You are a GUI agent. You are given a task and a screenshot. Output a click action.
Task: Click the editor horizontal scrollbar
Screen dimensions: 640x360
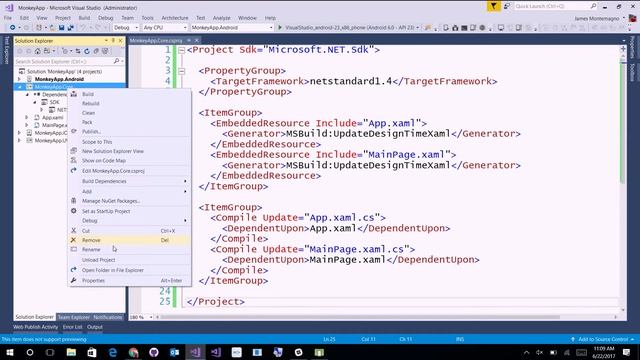point(360,317)
